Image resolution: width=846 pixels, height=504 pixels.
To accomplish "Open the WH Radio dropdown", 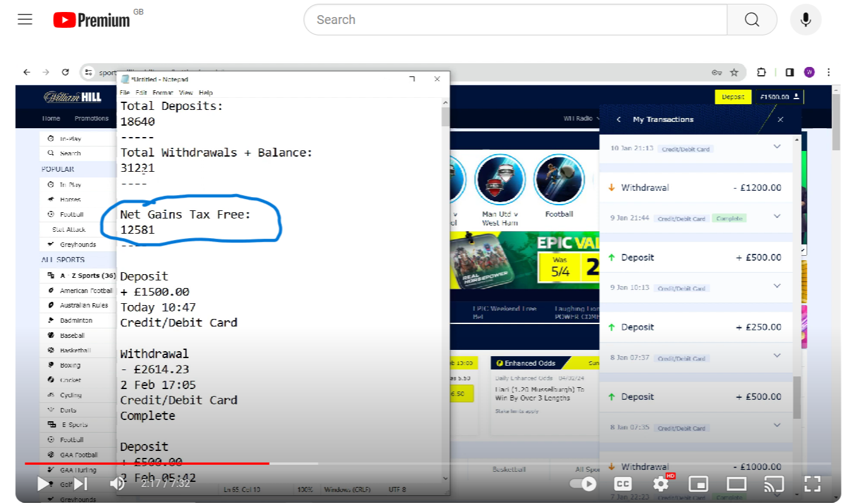I will (x=582, y=118).
